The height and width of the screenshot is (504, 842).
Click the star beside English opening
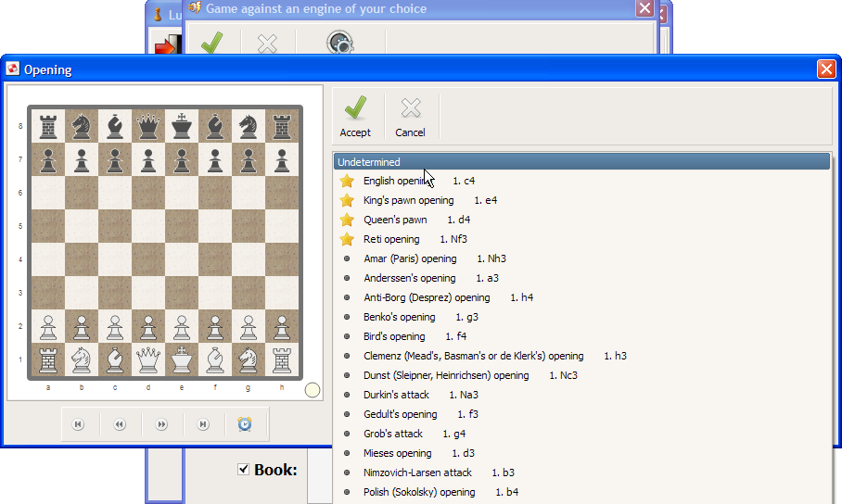coord(347,181)
